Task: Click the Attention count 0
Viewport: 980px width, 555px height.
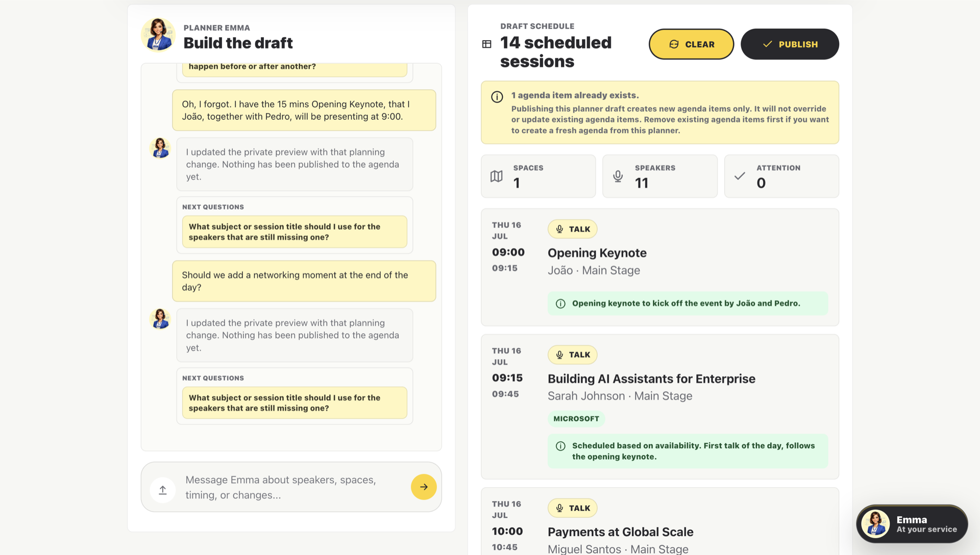Action: [x=761, y=183]
